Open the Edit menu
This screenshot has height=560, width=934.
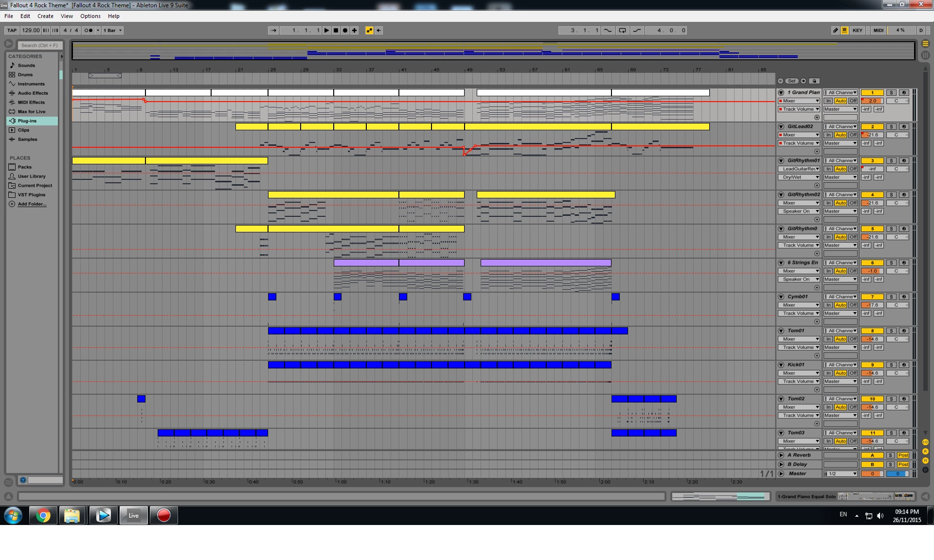point(25,16)
